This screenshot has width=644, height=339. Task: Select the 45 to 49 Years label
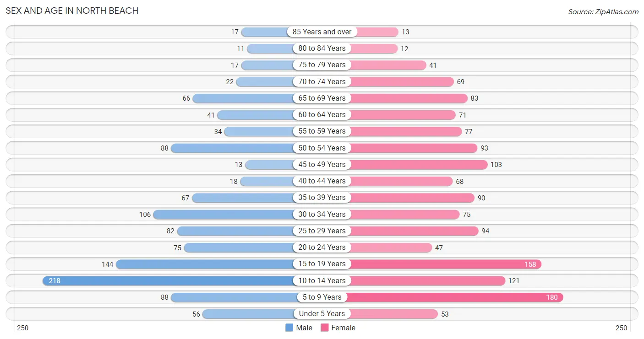click(322, 164)
